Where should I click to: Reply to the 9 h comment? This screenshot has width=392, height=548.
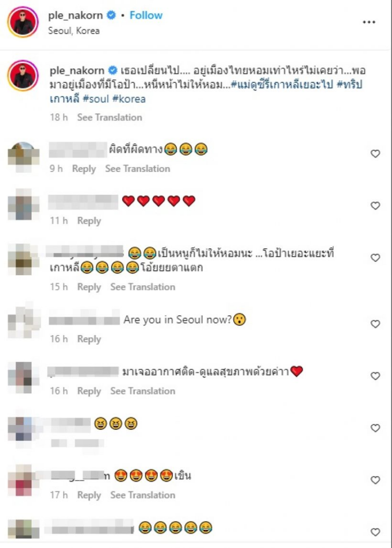[x=84, y=169]
